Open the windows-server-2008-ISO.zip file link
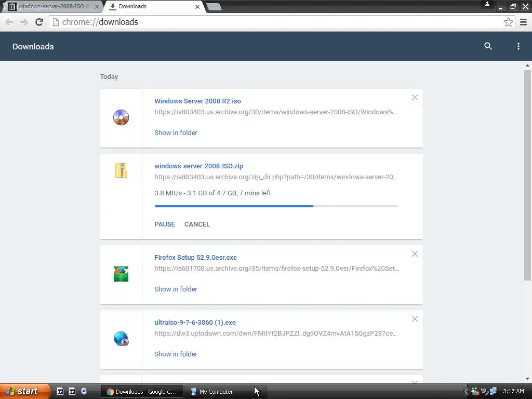The width and height of the screenshot is (532, 399). (198, 166)
